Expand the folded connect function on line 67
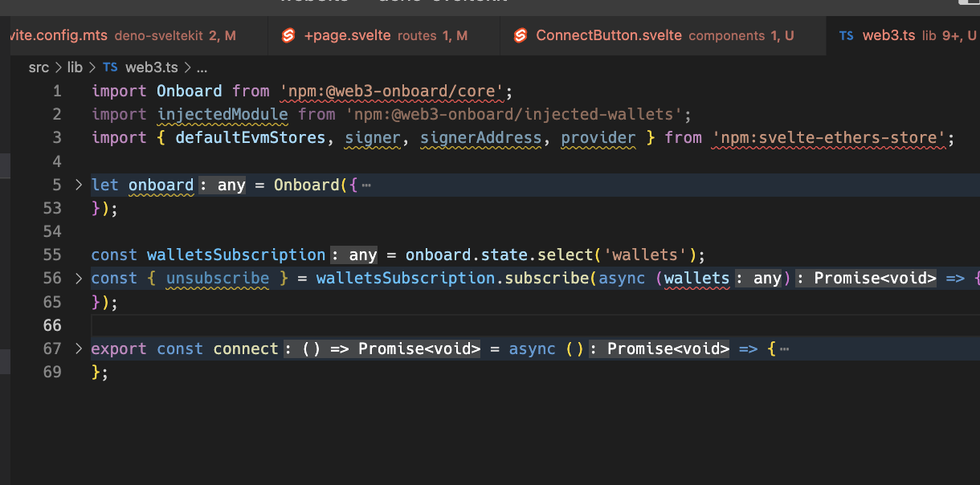This screenshot has height=485, width=980. [77, 348]
